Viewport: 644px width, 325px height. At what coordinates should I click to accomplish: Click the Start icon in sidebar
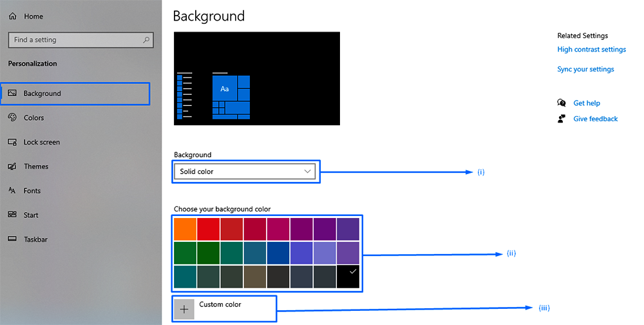pos(12,215)
